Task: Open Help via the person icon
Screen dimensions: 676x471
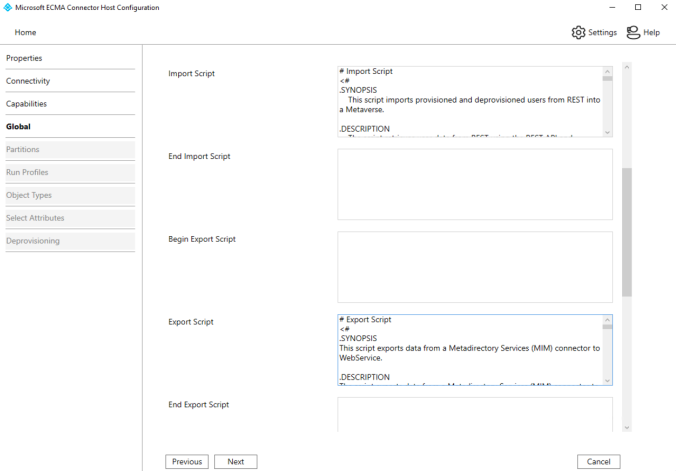Action: (633, 32)
